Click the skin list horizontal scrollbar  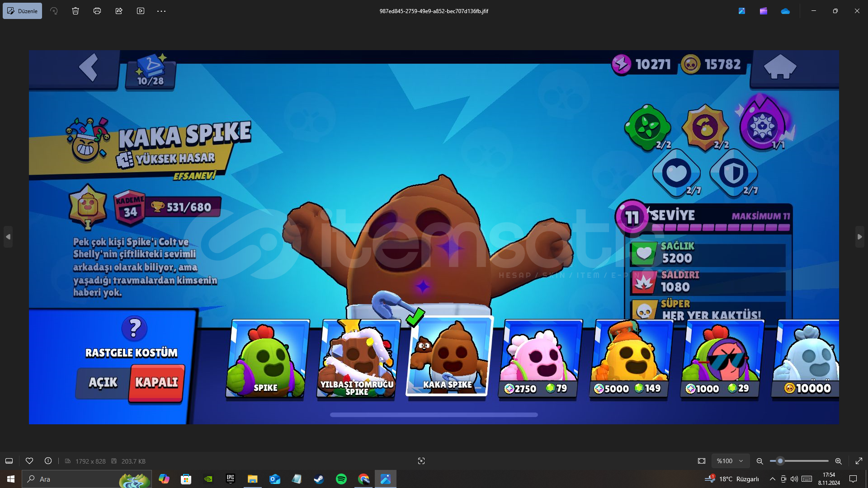434,415
